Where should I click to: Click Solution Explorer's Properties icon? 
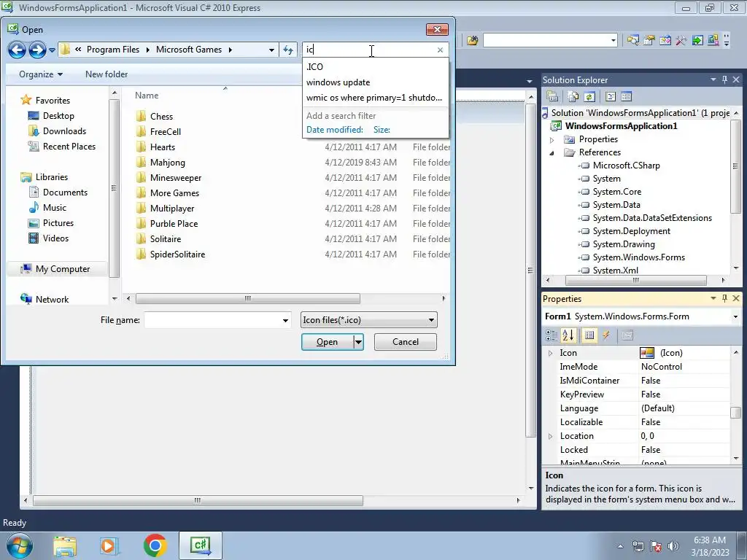click(552, 97)
